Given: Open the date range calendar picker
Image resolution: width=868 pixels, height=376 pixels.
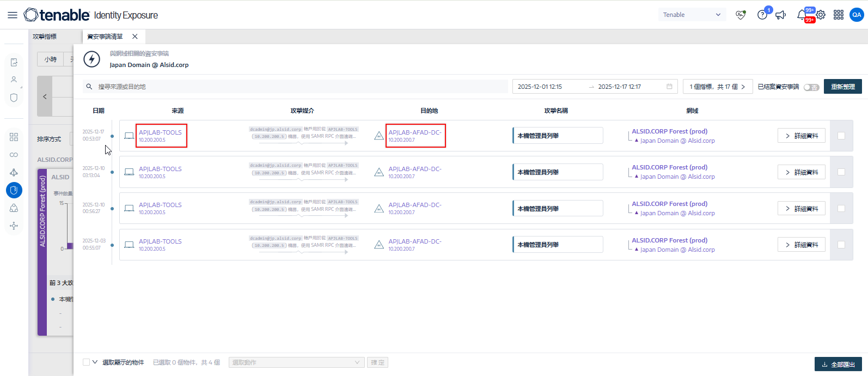Looking at the screenshot, I should (x=669, y=87).
